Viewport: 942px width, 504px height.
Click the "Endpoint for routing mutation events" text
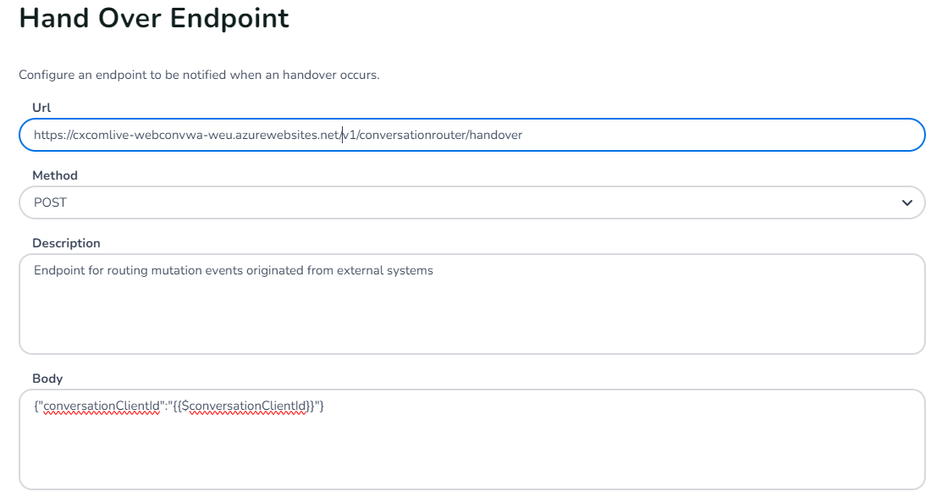click(x=233, y=271)
